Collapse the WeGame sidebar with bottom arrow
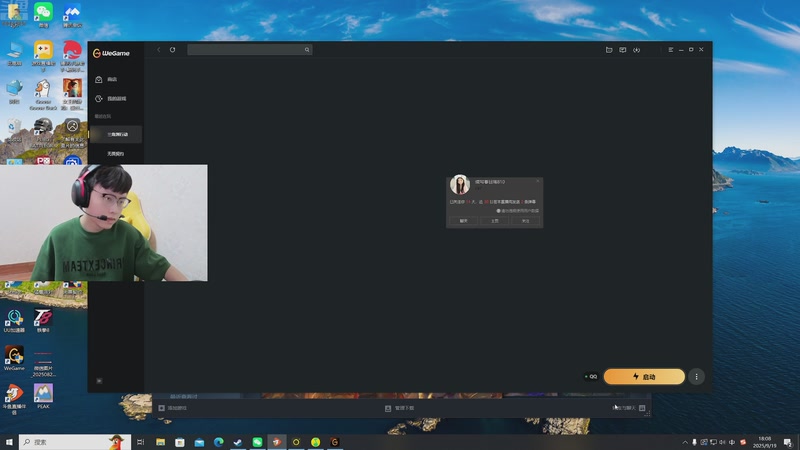 pos(99,381)
